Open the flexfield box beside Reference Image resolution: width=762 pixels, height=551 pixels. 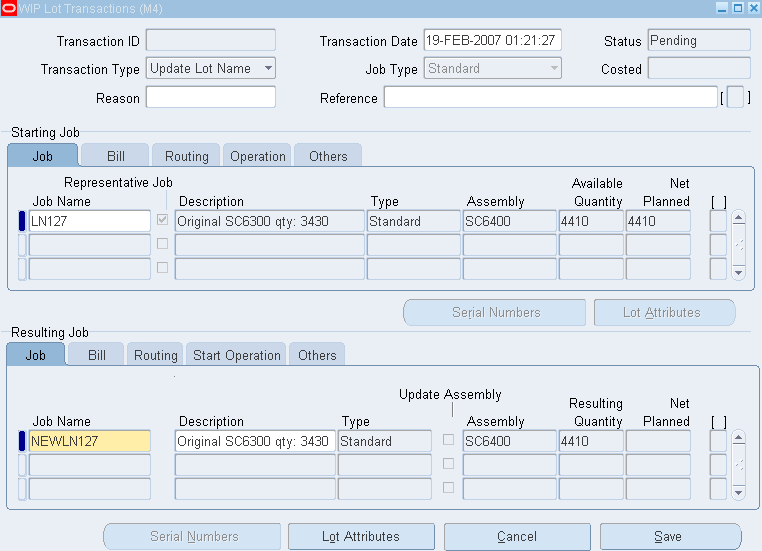(x=735, y=97)
